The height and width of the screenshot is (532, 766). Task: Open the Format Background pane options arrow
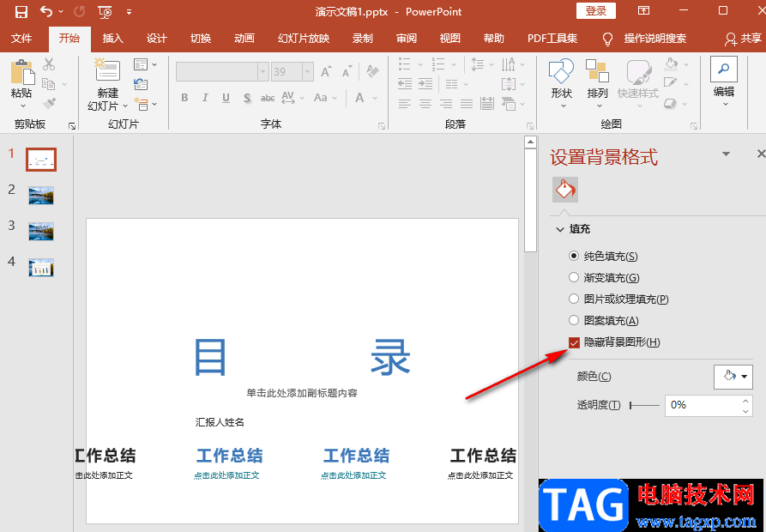click(726, 154)
